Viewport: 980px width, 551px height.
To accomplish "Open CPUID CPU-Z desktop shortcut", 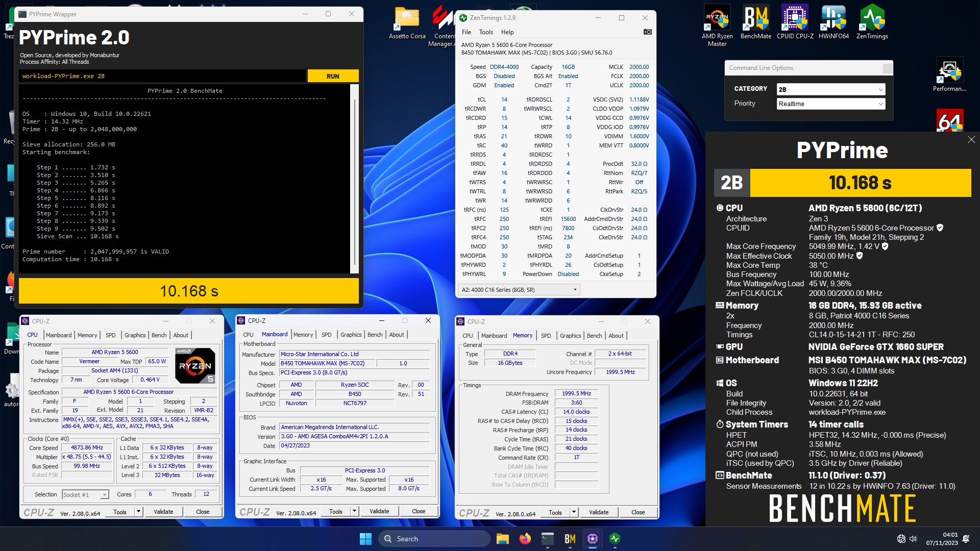I will tap(795, 22).
